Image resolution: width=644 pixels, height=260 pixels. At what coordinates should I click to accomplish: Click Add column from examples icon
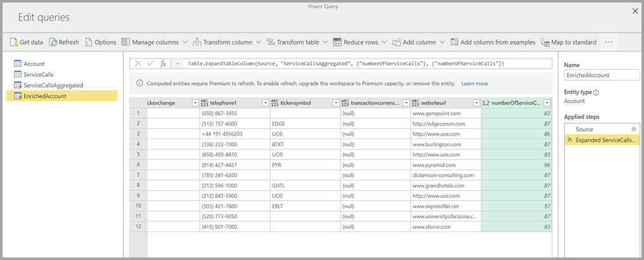[x=455, y=42]
